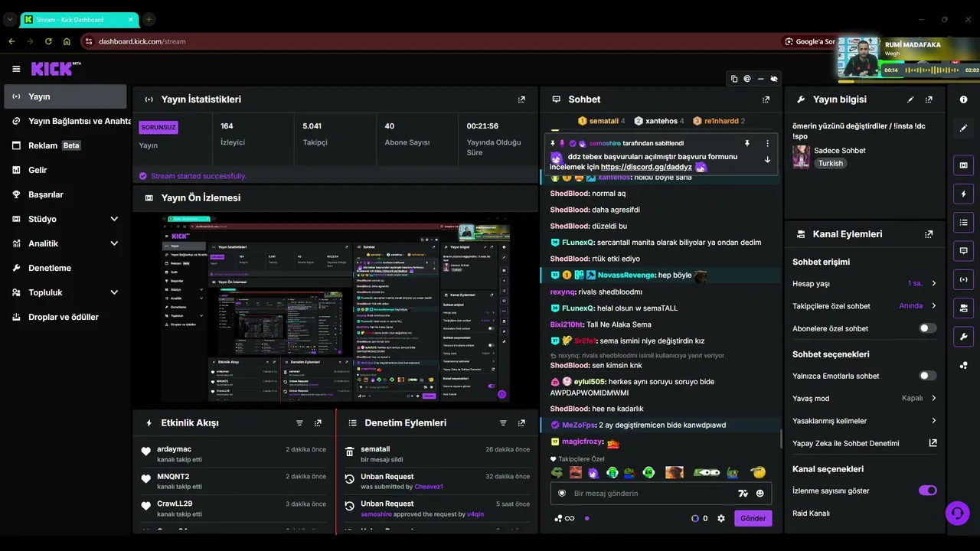Pop out the Yayın İstatistikleri panel
Viewport: 980px width, 551px height.
pos(521,99)
